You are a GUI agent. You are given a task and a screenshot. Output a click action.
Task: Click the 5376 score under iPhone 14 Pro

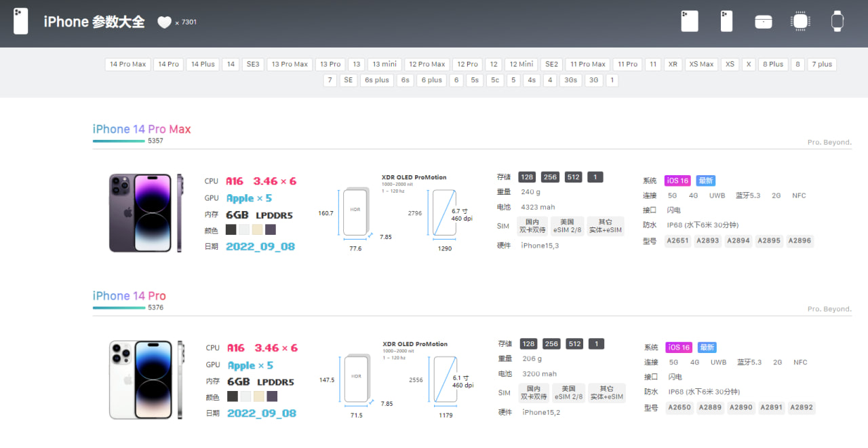pyautogui.click(x=155, y=307)
